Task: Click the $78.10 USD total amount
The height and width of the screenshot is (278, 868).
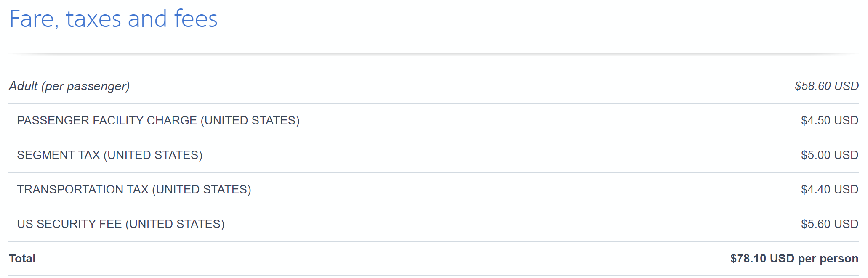Action: [762, 259]
